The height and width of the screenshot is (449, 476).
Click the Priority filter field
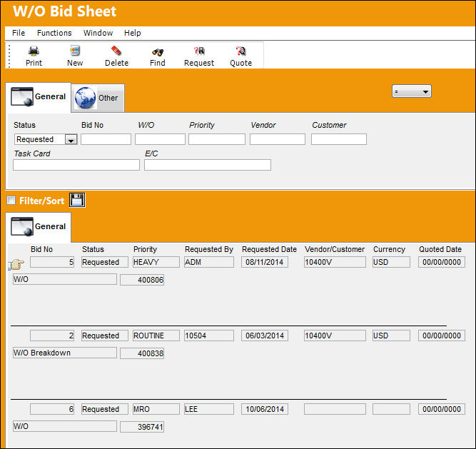tap(217, 139)
